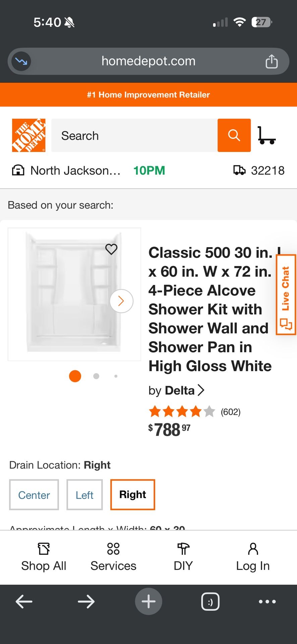Open the Services tab
Viewport: 297px width, 644px height.
(x=113, y=557)
